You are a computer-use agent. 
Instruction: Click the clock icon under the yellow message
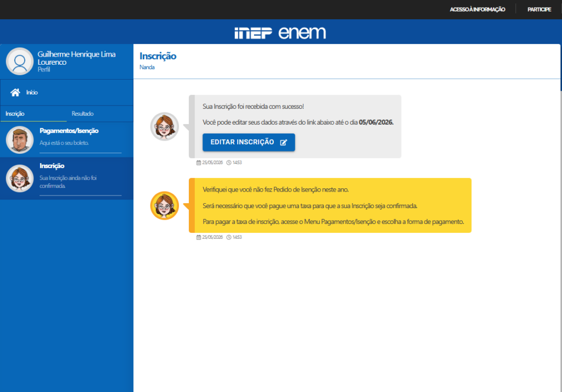229,237
